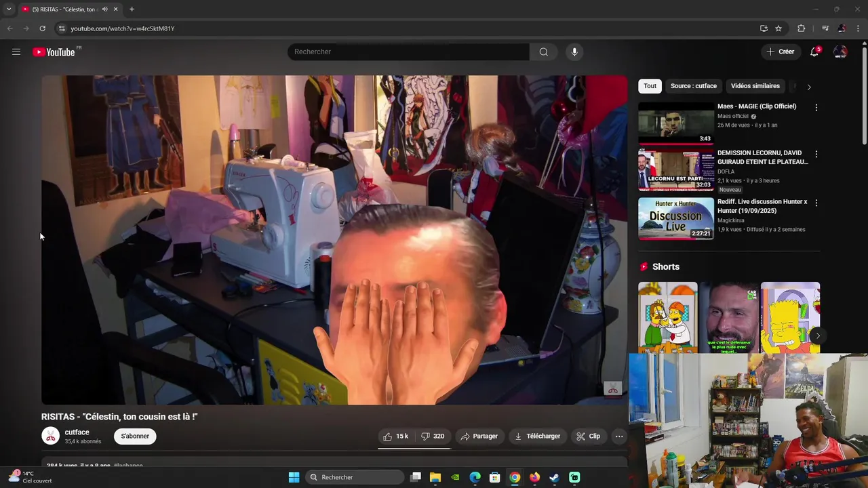
Task: Open Task View on the taskbar
Action: pos(416,477)
